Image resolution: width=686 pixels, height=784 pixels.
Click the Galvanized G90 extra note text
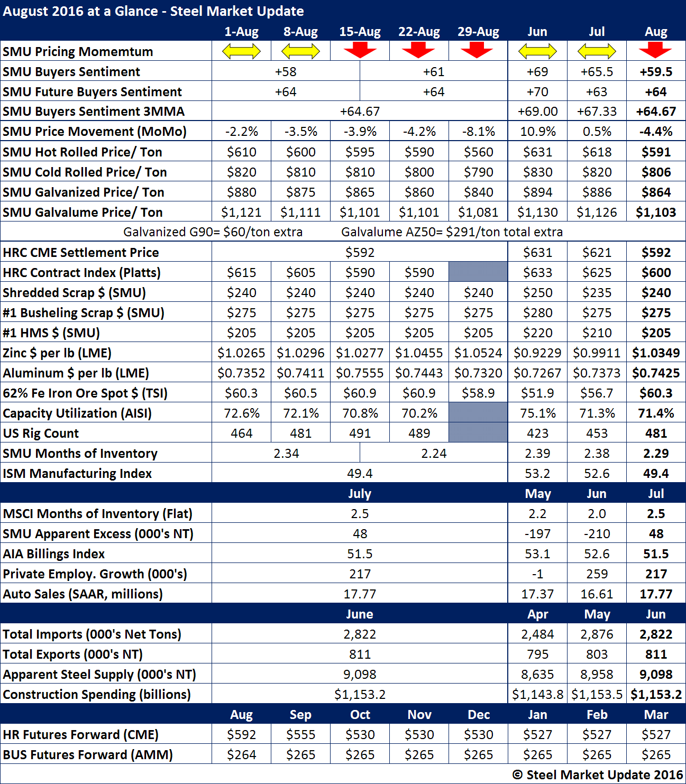pos(213,232)
